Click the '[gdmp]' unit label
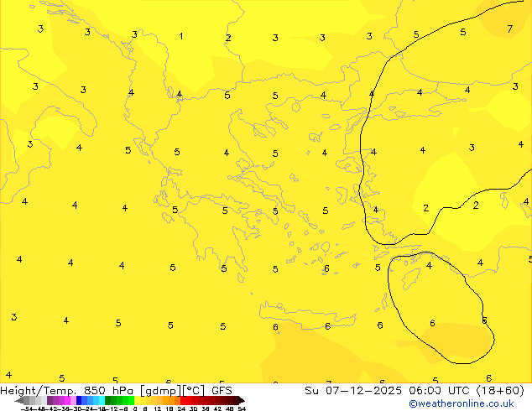Screen dimensions: 532x411 coord(161,391)
